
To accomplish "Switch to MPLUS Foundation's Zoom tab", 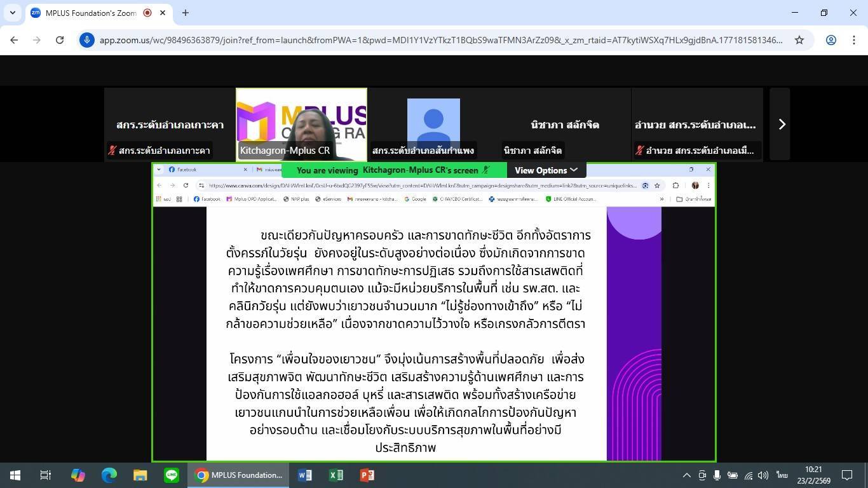I will click(x=89, y=13).
